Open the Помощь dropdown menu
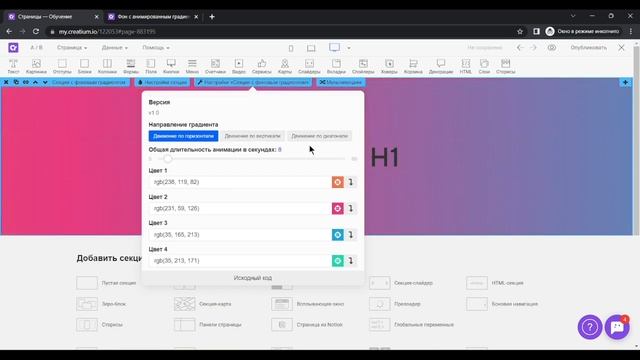This screenshot has height=360, width=640. (x=156, y=48)
